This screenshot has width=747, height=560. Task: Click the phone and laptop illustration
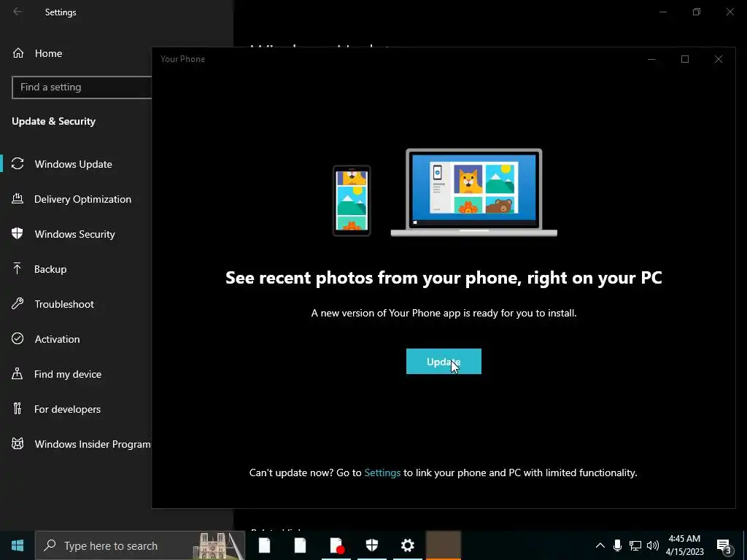pyautogui.click(x=445, y=192)
